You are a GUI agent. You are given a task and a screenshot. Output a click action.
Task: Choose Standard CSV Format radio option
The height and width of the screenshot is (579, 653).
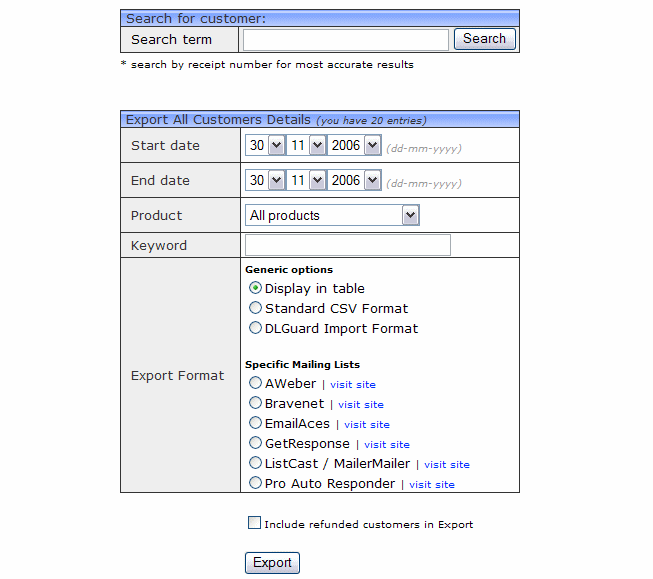(x=256, y=308)
